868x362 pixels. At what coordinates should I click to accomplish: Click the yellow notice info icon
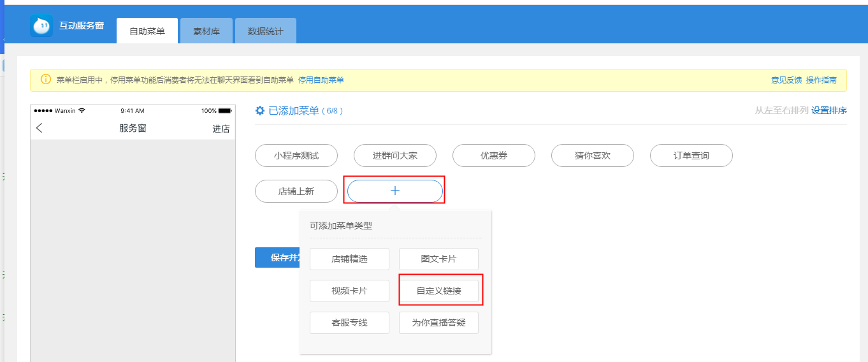pyautogui.click(x=46, y=80)
